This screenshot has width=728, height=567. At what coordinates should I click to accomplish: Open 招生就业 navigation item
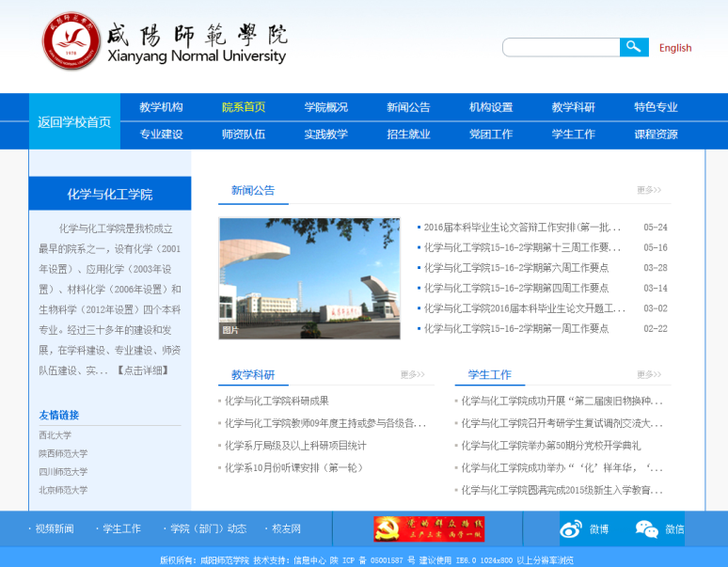[x=408, y=134]
